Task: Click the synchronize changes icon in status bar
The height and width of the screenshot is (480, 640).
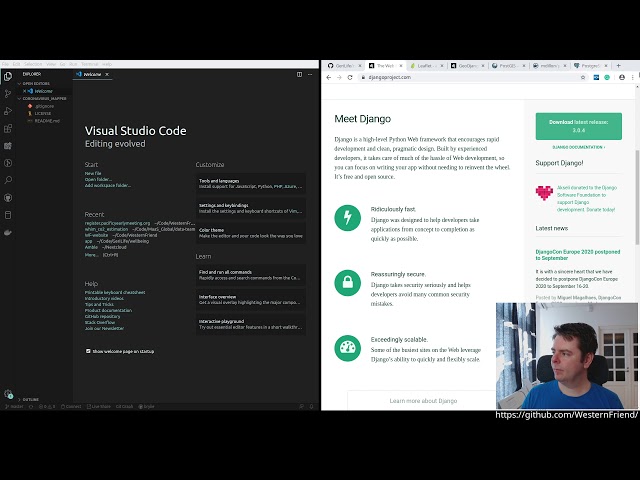Action: coord(31,407)
